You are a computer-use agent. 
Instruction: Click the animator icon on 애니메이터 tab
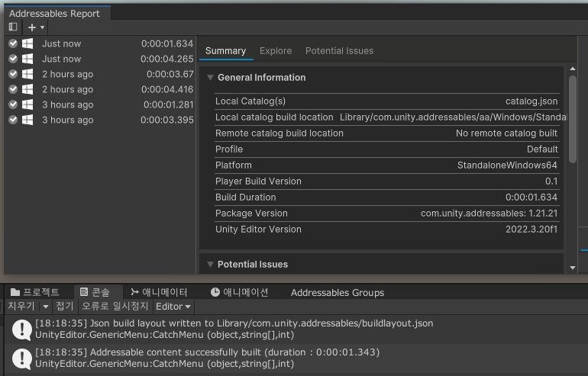[134, 292]
